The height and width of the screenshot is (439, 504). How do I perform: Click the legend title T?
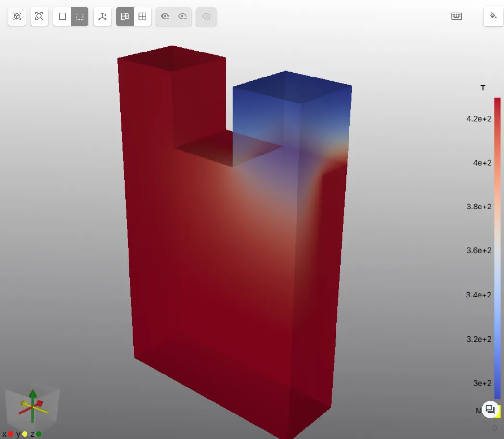click(483, 88)
